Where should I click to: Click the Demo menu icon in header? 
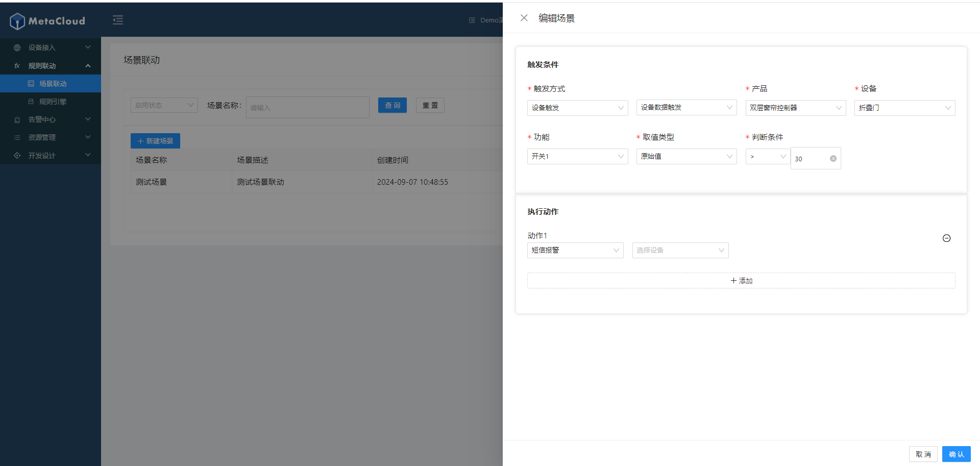coord(472,20)
